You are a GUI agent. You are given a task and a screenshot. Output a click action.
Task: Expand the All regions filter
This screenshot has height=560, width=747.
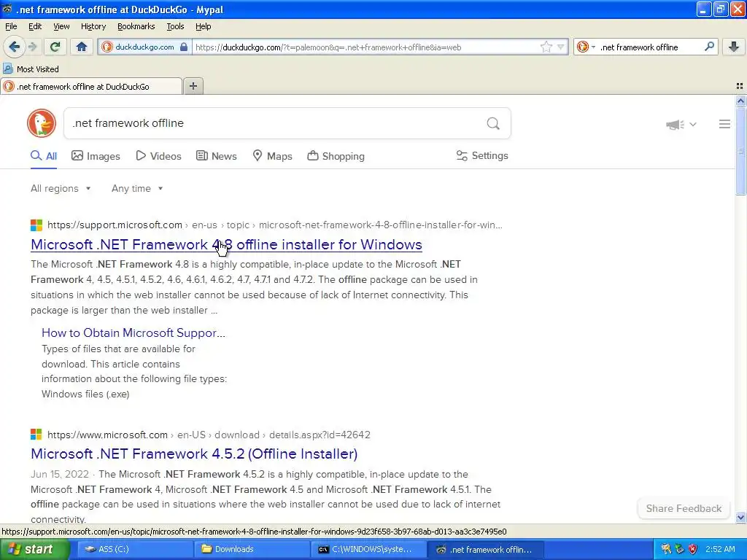click(61, 188)
